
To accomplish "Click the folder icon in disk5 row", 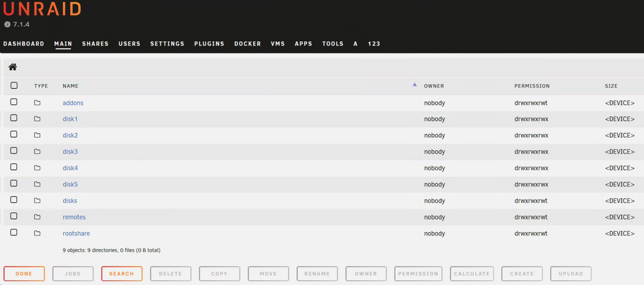I will click(x=37, y=185).
